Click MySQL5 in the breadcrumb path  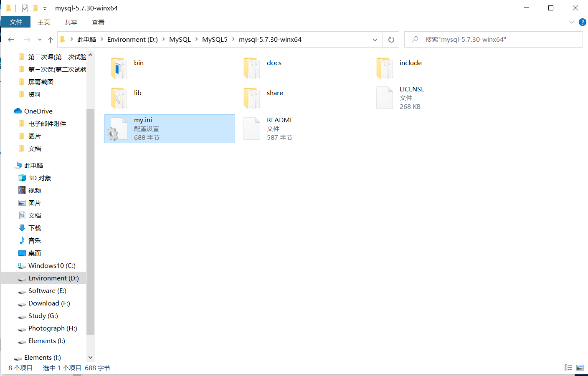pyautogui.click(x=215, y=39)
